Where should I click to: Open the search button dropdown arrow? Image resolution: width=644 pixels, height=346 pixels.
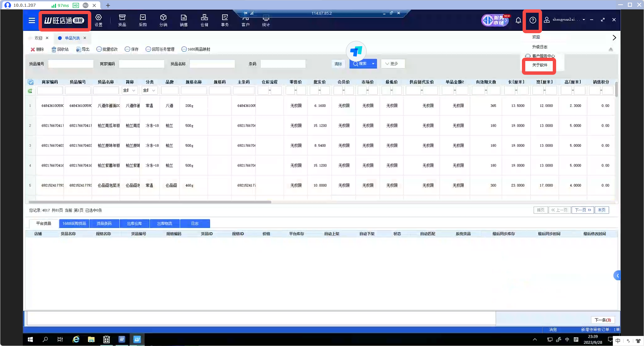[373, 64]
